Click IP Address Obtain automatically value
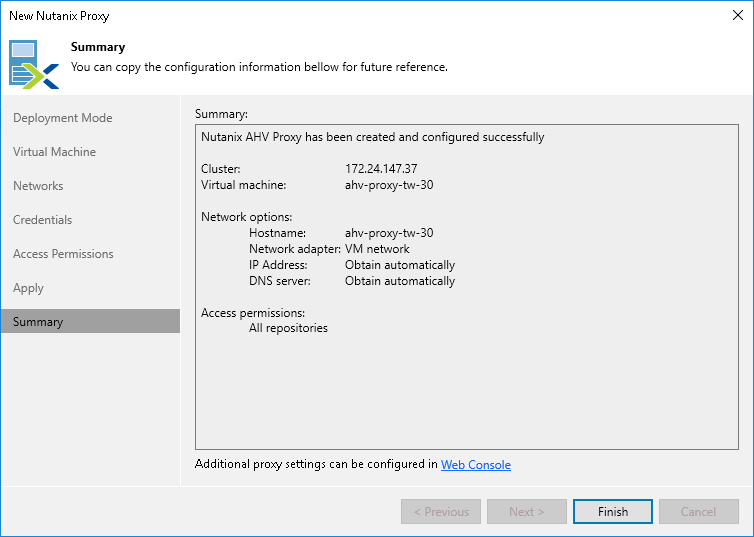This screenshot has width=754, height=537. [400, 265]
